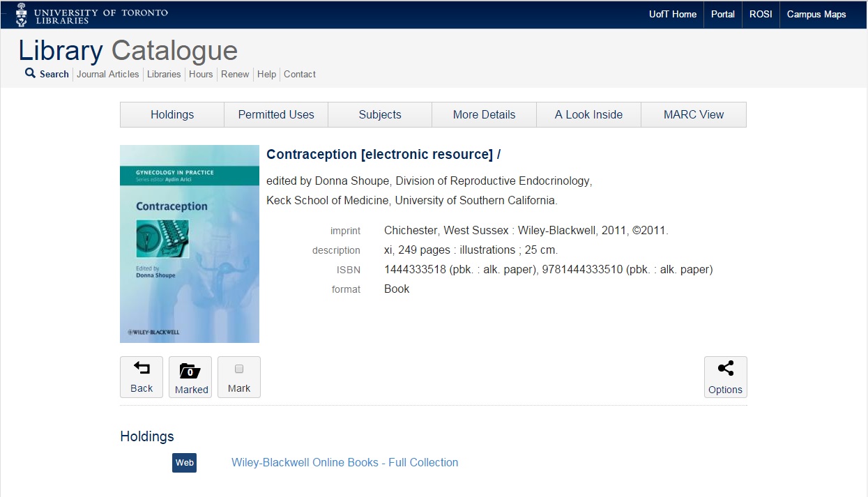Tick the Mark checkbox
The height and width of the screenshot is (497, 868).
(238, 369)
